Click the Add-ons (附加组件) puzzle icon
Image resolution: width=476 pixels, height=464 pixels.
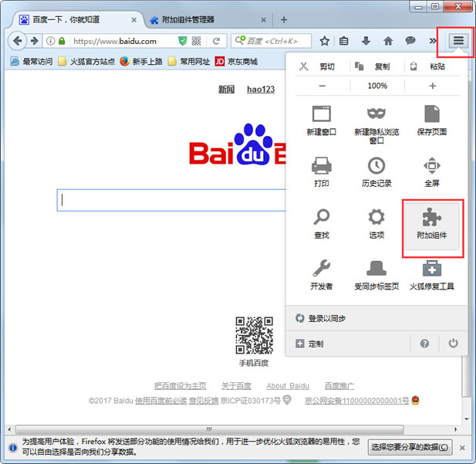(x=431, y=217)
